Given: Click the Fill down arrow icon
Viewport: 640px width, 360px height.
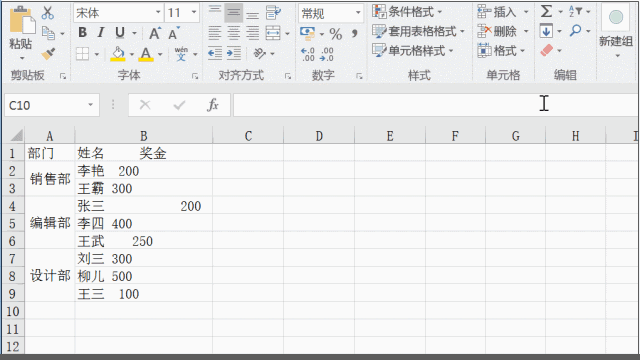Looking at the screenshot, I should (x=546, y=31).
